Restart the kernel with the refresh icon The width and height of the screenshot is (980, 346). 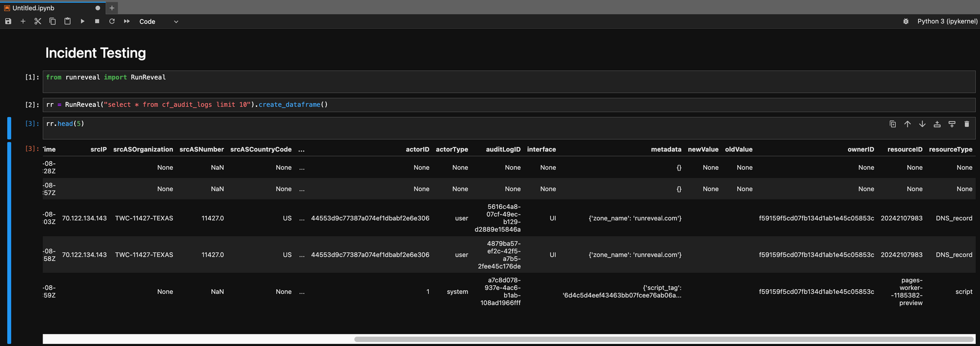[112, 22]
